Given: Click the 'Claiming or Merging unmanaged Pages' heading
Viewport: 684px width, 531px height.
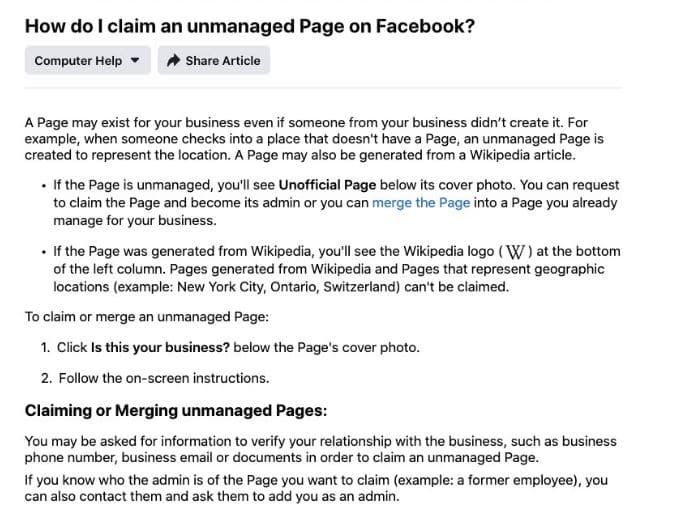Looking at the screenshot, I should [176, 411].
